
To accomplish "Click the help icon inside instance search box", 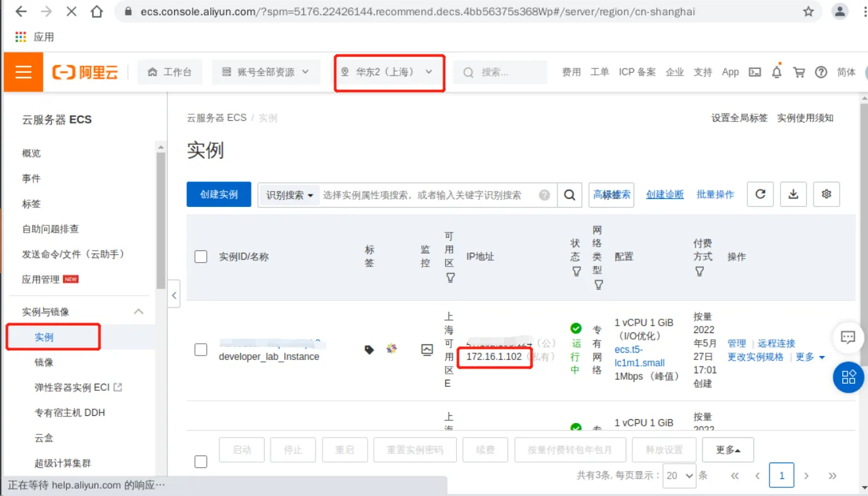I will point(544,195).
